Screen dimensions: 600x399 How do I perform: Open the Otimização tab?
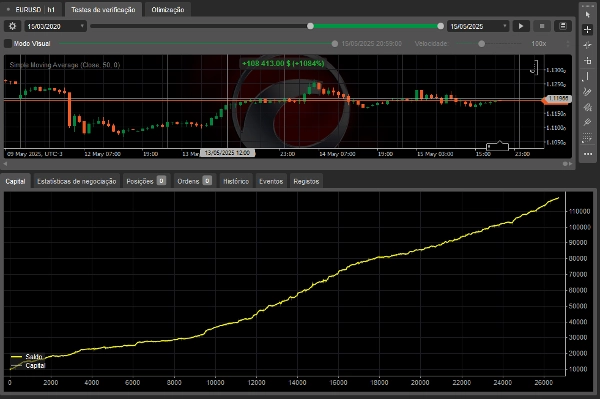pos(168,10)
